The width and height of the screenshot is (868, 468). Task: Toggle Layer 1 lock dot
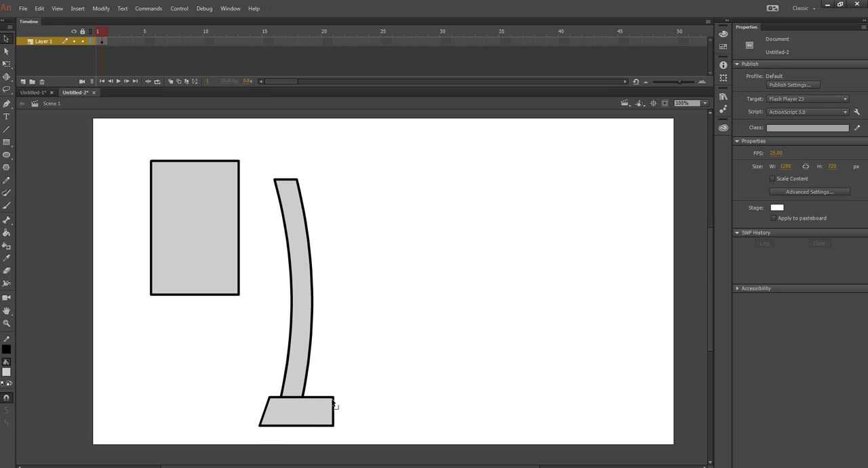(x=83, y=41)
